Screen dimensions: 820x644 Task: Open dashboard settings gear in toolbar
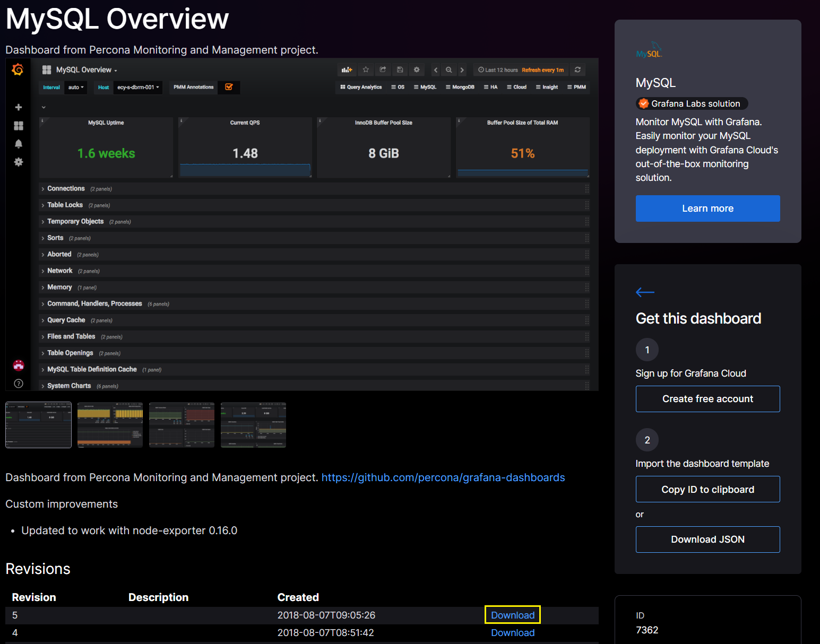tap(417, 70)
